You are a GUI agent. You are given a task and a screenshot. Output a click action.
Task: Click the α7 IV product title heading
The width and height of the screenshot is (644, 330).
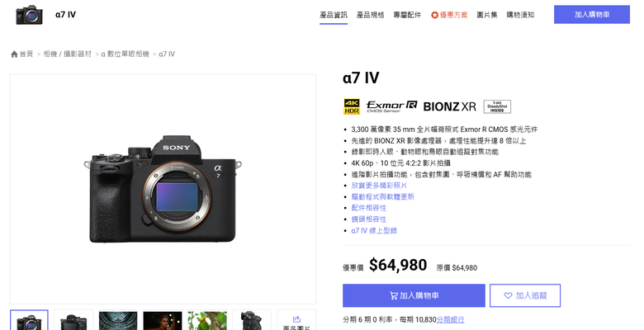[x=361, y=78]
